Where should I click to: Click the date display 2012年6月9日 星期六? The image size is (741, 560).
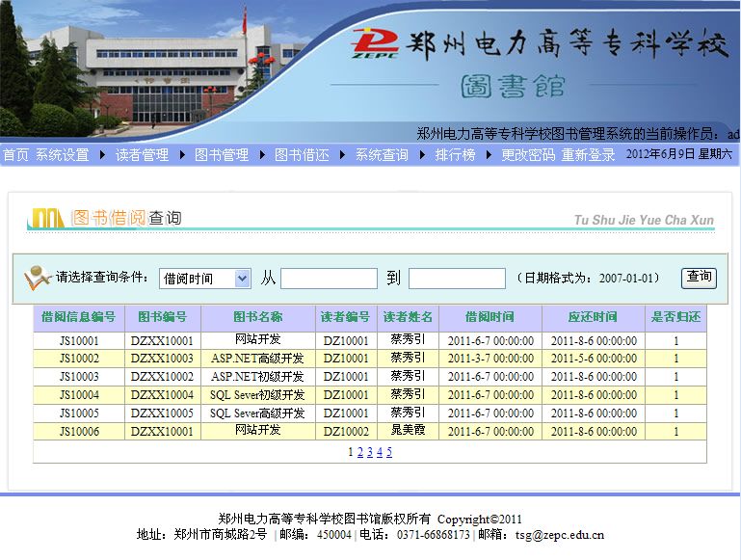pyautogui.click(x=679, y=154)
